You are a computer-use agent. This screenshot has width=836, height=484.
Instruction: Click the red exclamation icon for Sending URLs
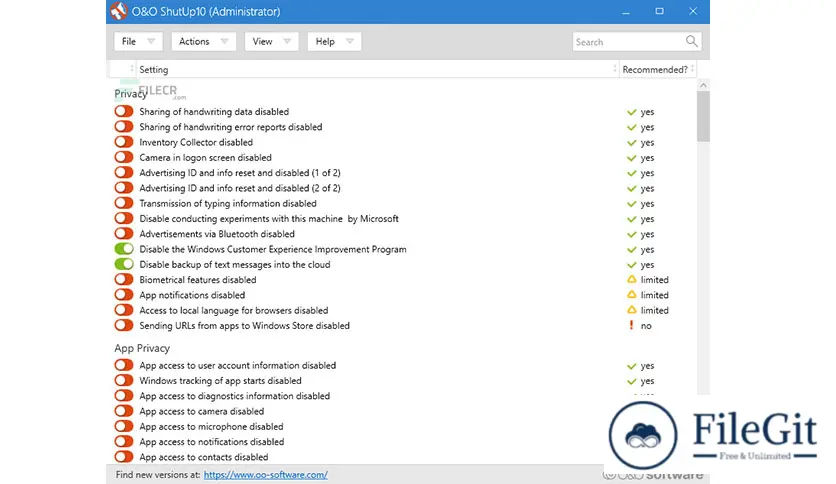(631, 325)
